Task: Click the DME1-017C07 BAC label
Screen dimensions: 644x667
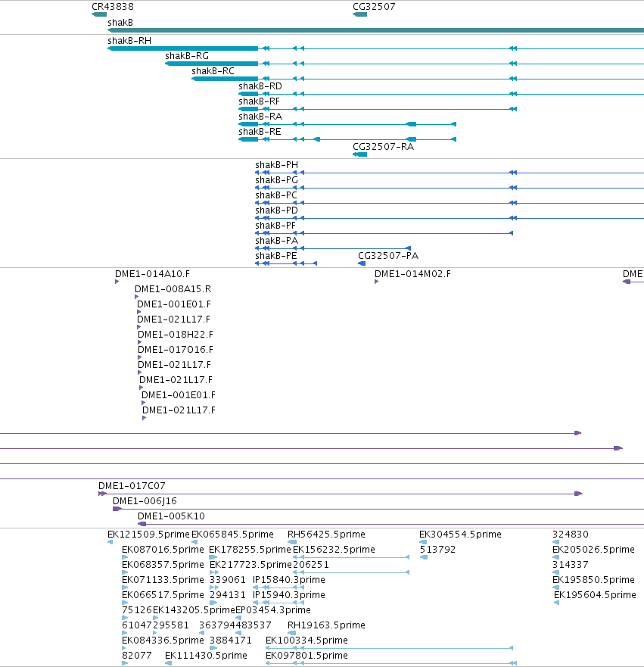Action: 132,486
